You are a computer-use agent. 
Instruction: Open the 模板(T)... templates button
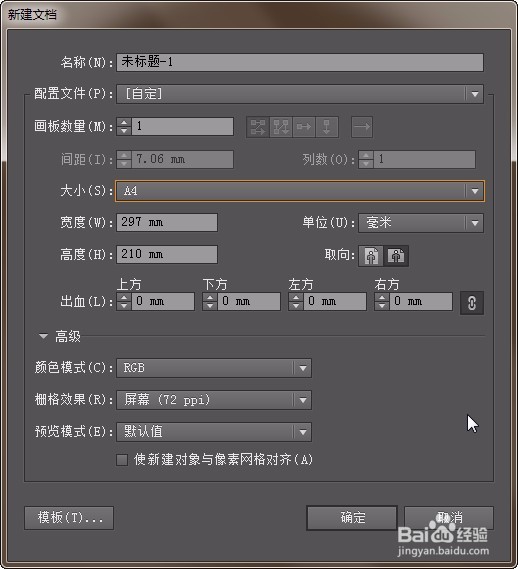click(69, 518)
